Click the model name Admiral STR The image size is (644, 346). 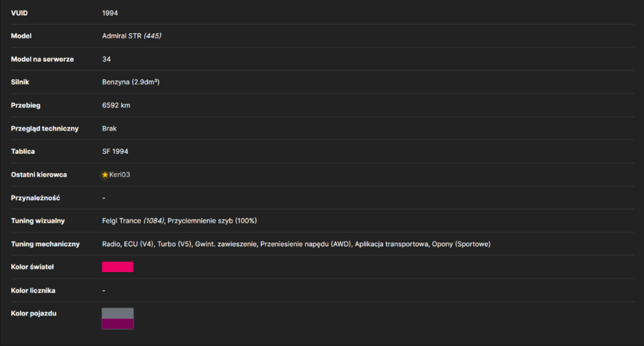[x=122, y=36]
